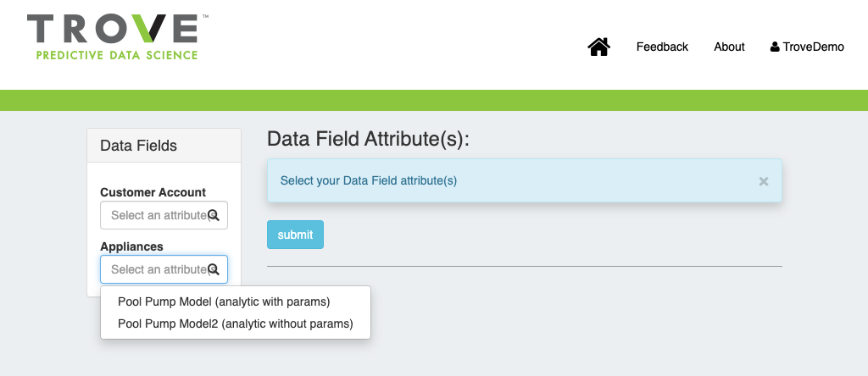Click the Customer Account label

pos(153,192)
